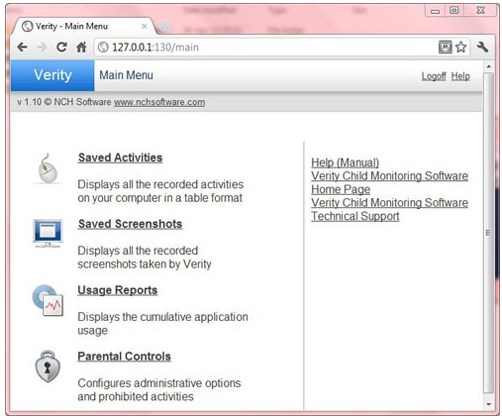Click the vertical scrollbar down arrow
The height and width of the screenshot is (418, 502).
pyautogui.click(x=489, y=404)
